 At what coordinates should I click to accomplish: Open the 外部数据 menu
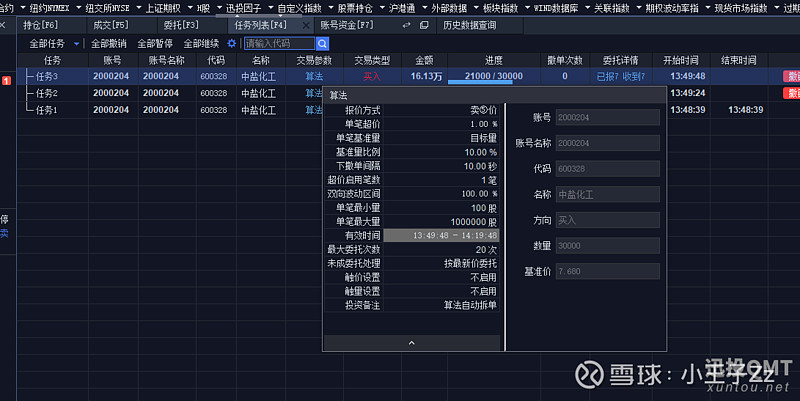pyautogui.click(x=449, y=8)
